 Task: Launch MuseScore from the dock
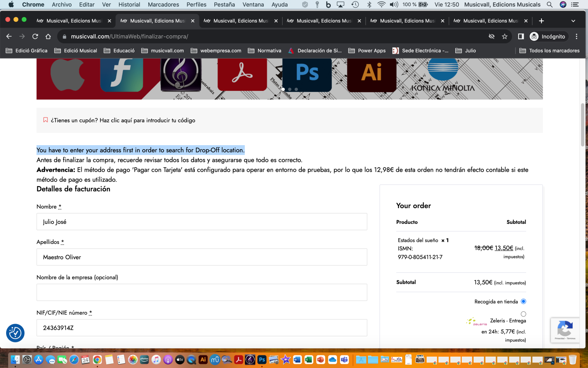click(x=215, y=359)
